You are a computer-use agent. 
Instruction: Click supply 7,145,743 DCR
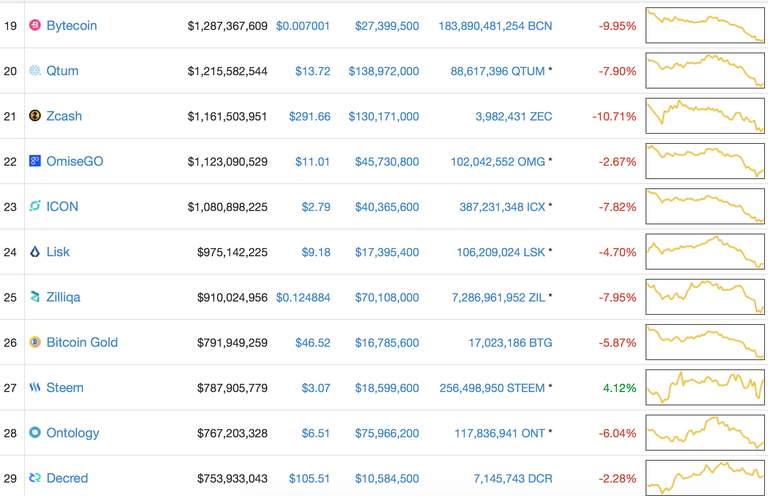pos(513,478)
